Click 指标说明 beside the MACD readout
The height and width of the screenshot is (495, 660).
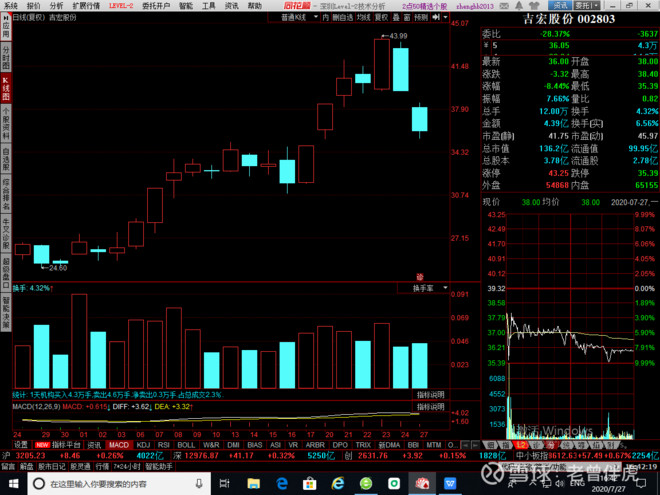click(x=431, y=407)
